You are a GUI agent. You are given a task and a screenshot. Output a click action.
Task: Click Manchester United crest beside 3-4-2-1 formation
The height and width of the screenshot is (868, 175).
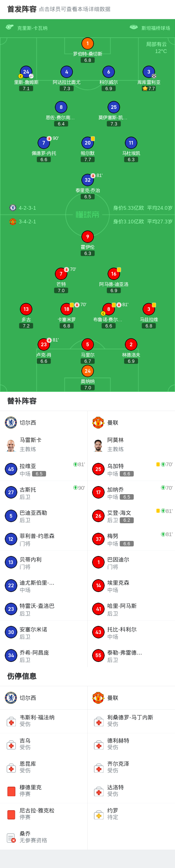point(13,222)
